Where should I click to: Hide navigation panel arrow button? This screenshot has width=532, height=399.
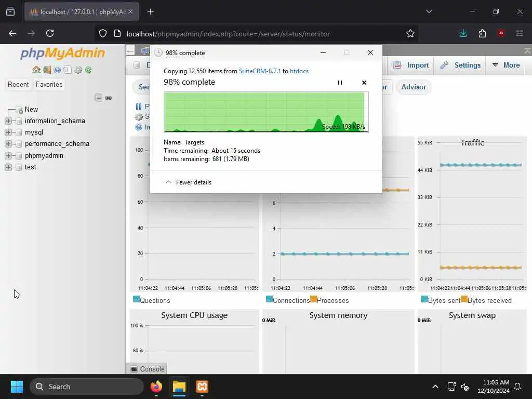[x=130, y=51]
